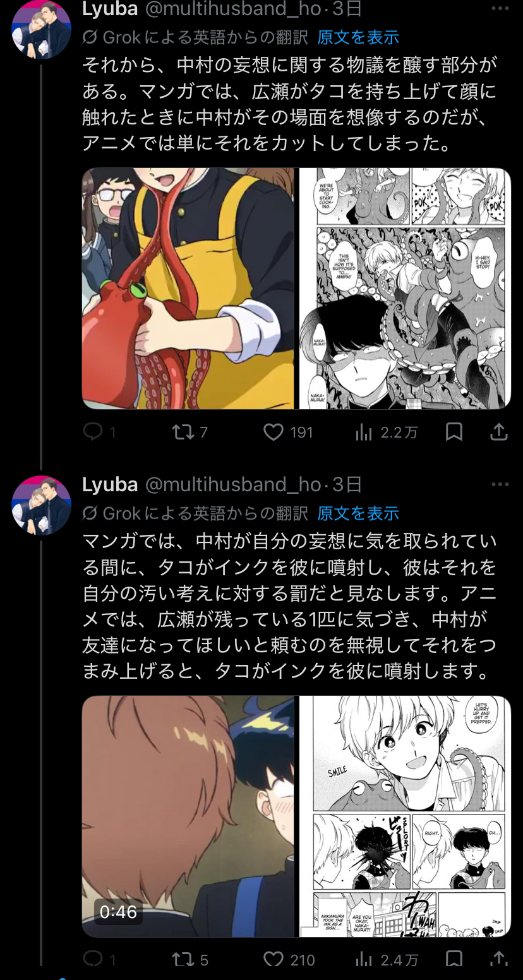The height and width of the screenshot is (980, 523).
Task: Show original text of the second tweet
Action: (358, 513)
